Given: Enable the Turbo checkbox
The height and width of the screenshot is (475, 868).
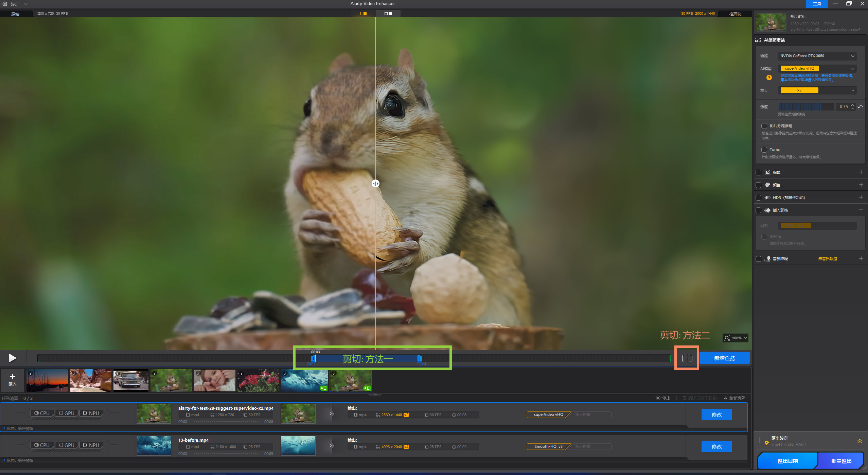Looking at the screenshot, I should point(764,150).
